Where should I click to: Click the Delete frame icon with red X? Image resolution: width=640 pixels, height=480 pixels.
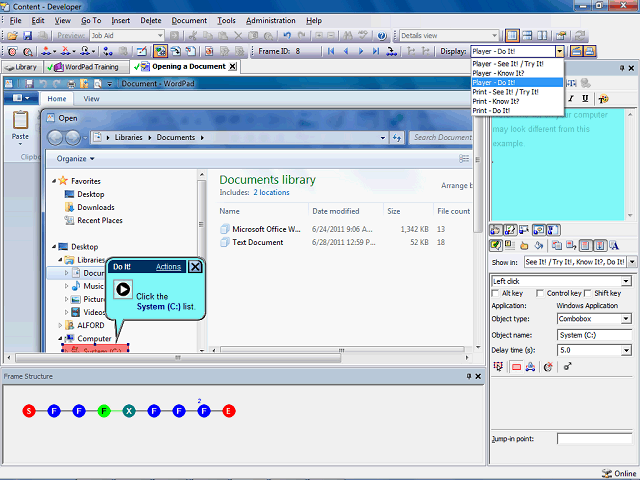tap(67, 51)
